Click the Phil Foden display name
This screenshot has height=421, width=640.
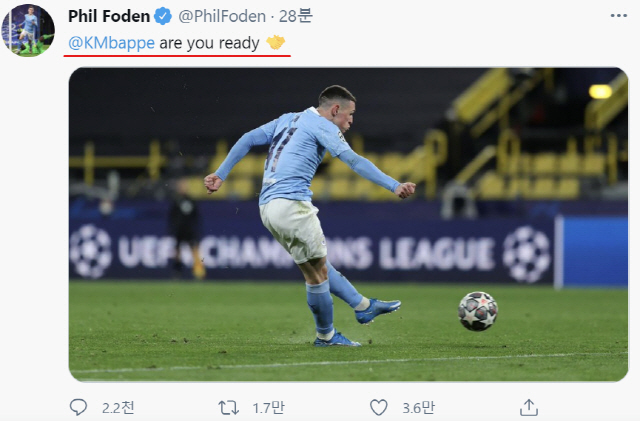point(109,16)
